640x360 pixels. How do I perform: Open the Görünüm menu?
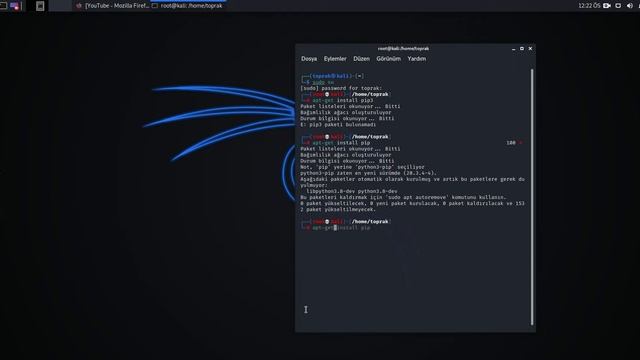389,59
